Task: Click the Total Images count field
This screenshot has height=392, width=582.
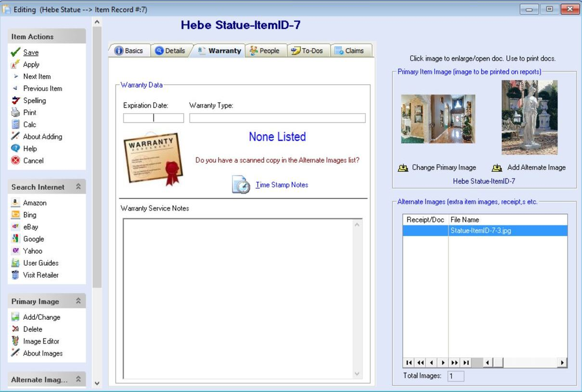Action: pos(456,376)
